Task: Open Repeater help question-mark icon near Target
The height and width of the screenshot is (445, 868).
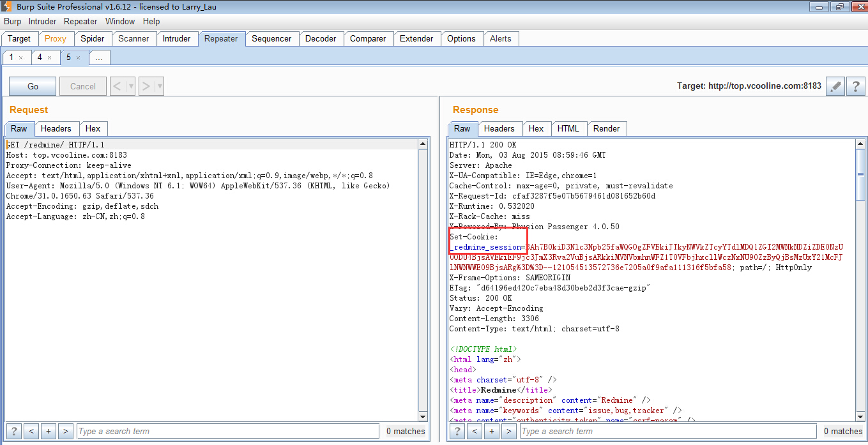Action: 855,86
